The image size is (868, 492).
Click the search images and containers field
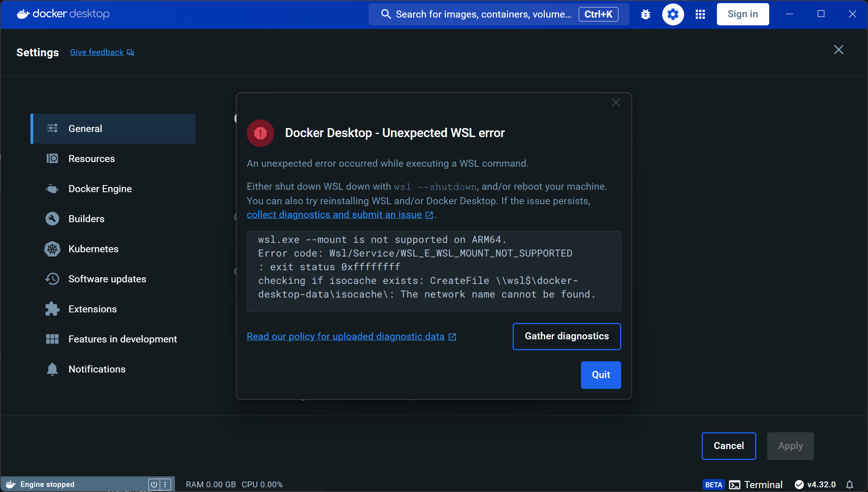coord(483,14)
